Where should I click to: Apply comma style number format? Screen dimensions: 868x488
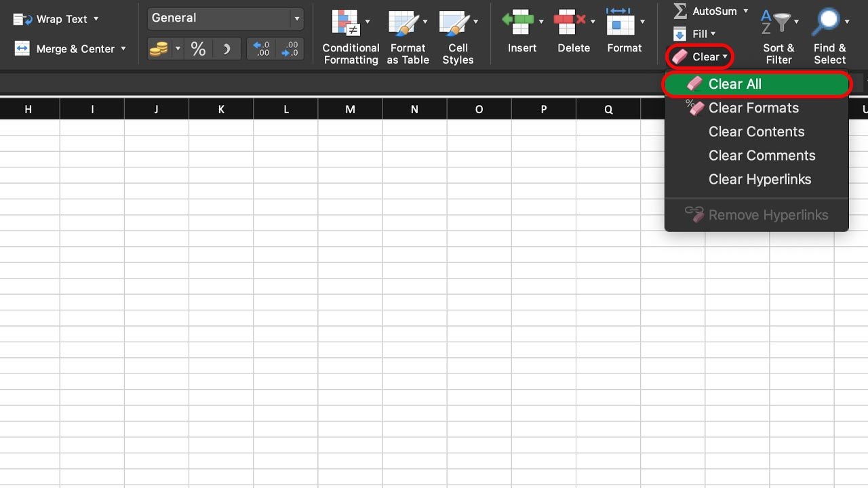coord(227,49)
